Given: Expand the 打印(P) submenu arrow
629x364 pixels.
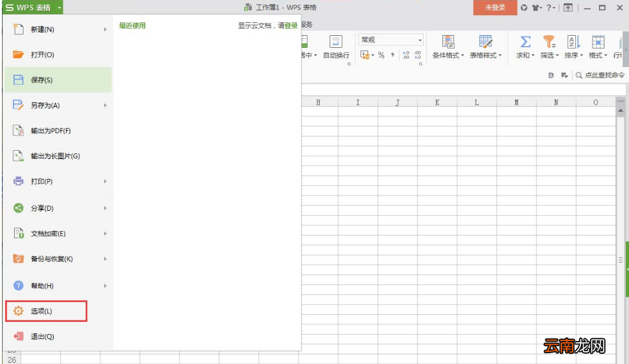Looking at the screenshot, I should point(105,181).
